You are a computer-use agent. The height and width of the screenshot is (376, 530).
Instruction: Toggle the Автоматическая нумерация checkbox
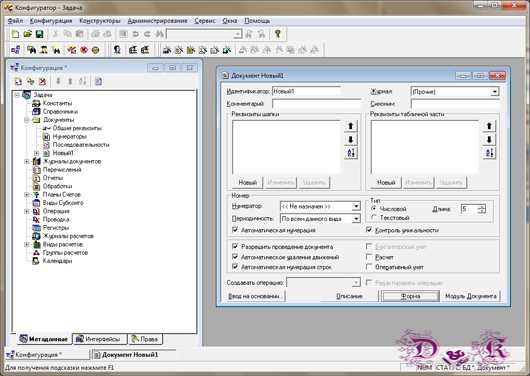click(x=235, y=230)
